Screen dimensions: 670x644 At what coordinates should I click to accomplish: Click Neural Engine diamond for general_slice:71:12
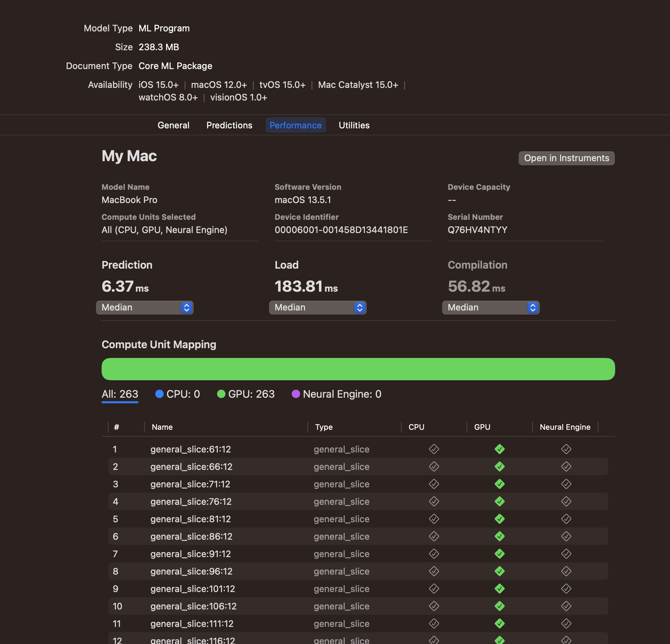coord(566,484)
